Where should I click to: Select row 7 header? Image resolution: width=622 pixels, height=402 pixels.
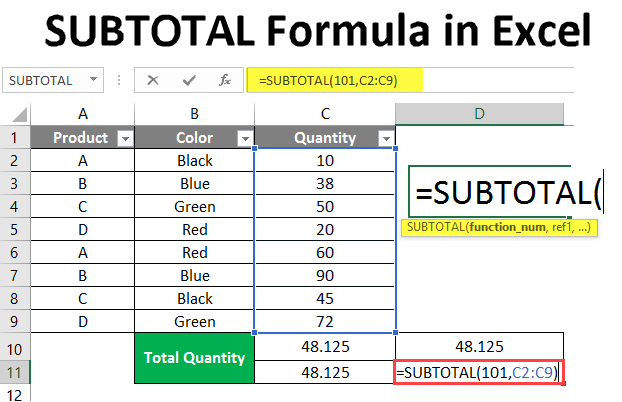point(15,276)
